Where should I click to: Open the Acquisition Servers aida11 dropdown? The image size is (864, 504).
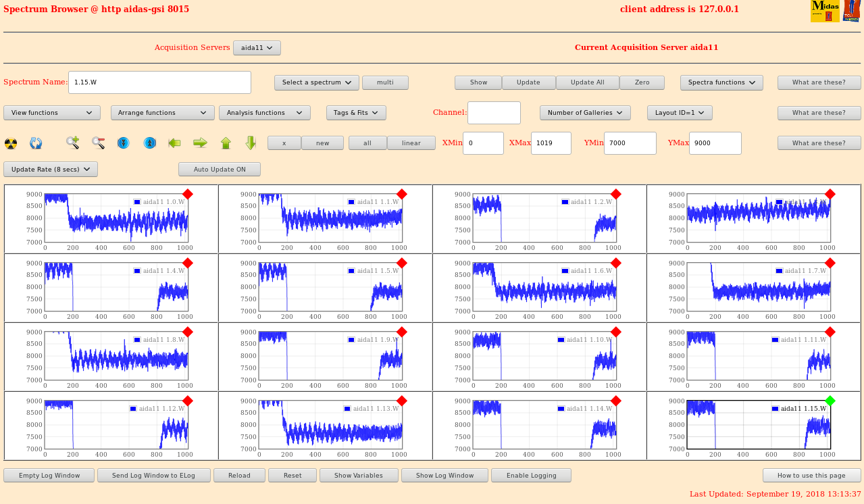point(257,48)
